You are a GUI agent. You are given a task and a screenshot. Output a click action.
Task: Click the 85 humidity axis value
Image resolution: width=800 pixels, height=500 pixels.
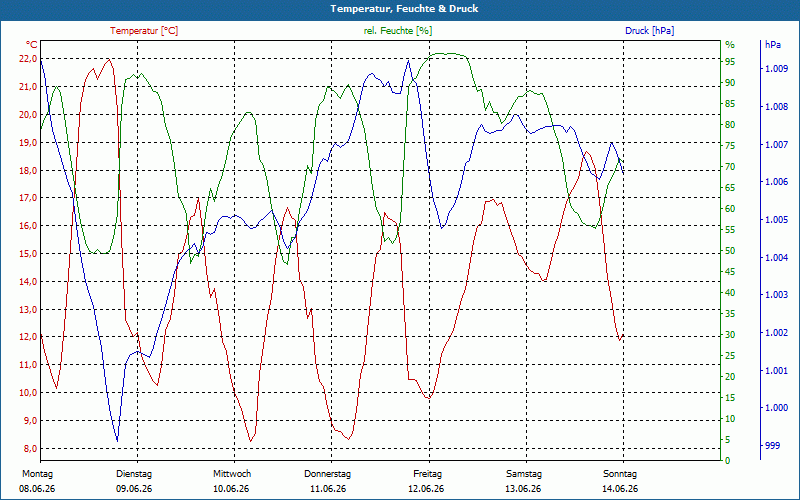coord(731,104)
